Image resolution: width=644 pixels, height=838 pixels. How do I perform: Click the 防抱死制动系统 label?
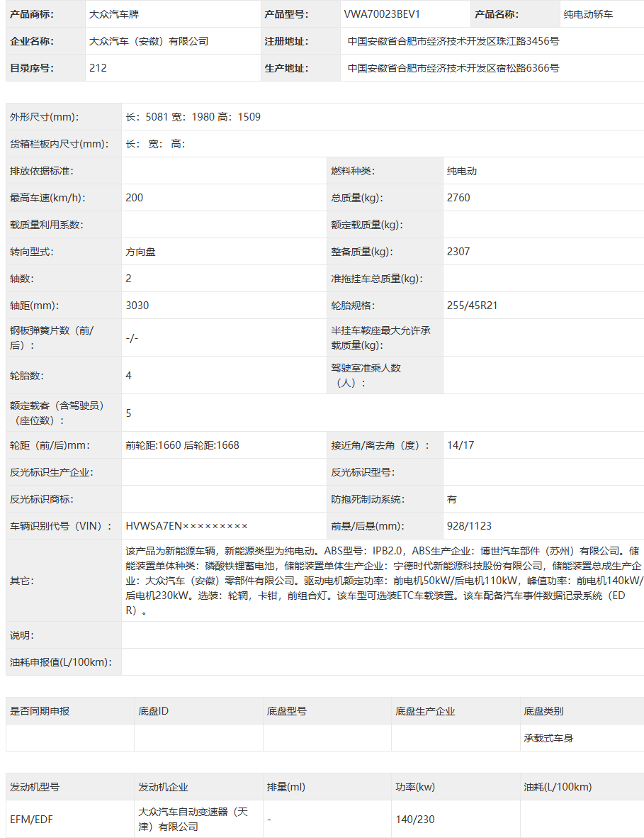pyautogui.click(x=368, y=499)
